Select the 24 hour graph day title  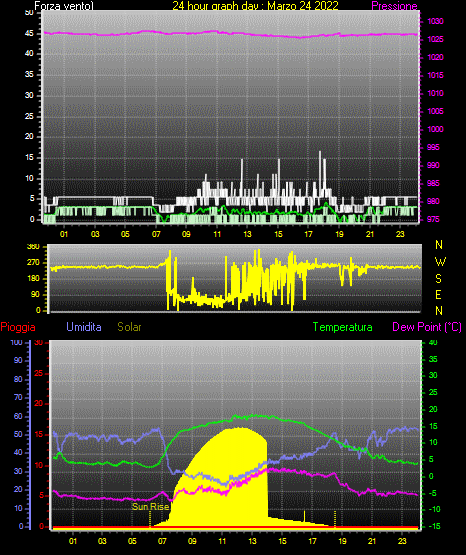click(x=255, y=6)
